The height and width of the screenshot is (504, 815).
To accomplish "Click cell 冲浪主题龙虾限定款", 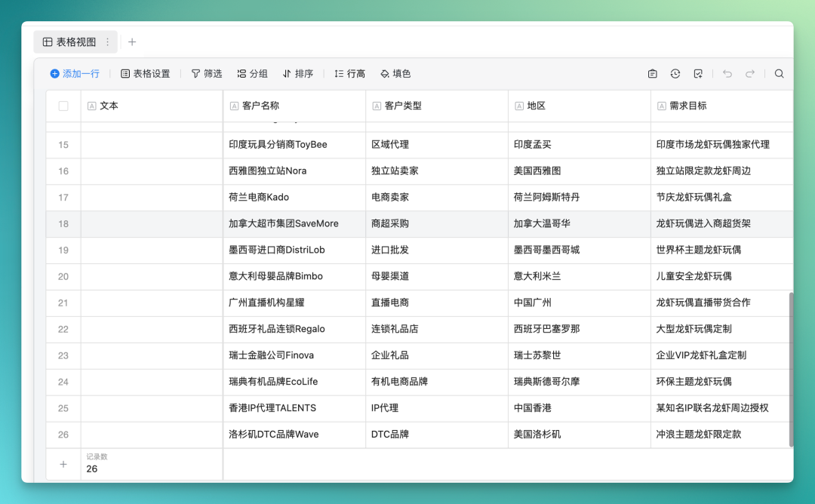I will (722, 435).
